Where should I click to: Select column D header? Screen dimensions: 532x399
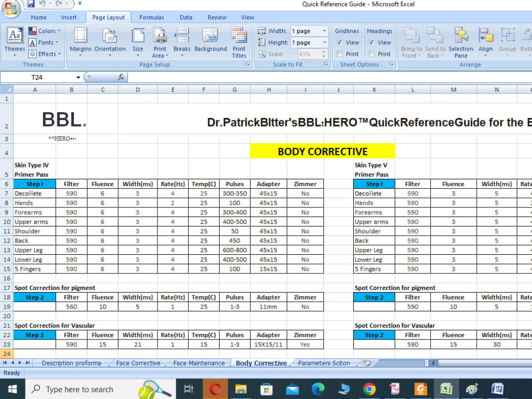click(138, 89)
